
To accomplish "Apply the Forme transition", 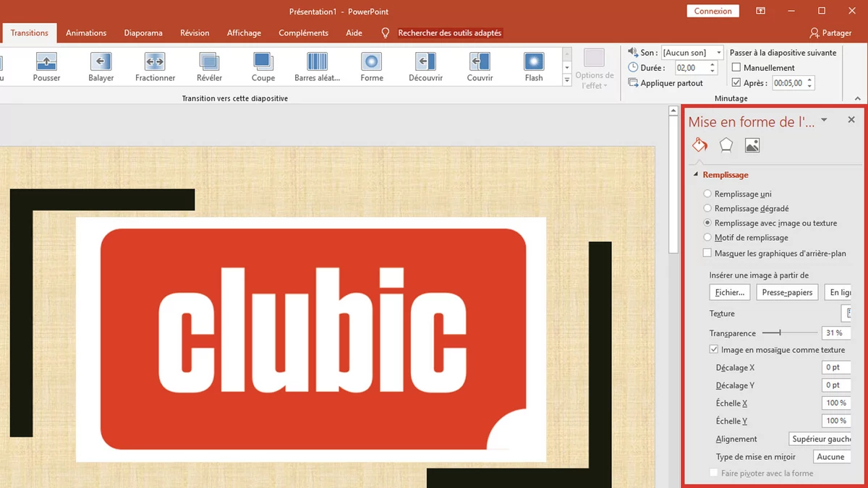I will pos(372,67).
